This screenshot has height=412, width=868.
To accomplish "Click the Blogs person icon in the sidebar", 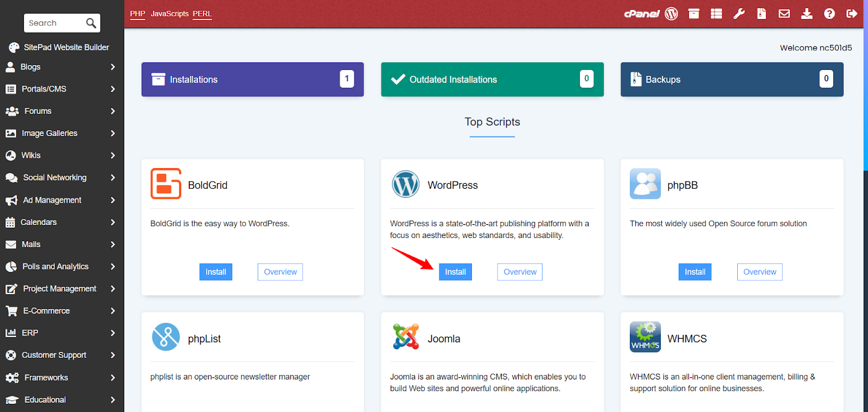I will 10,67.
